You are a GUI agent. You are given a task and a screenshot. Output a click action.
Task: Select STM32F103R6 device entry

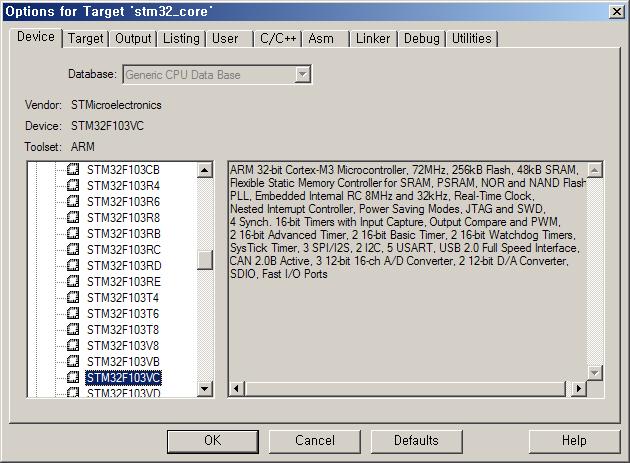tap(123, 202)
